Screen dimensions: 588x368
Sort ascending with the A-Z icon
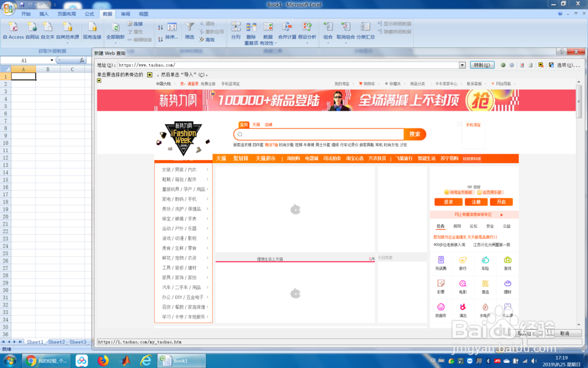[x=161, y=27]
